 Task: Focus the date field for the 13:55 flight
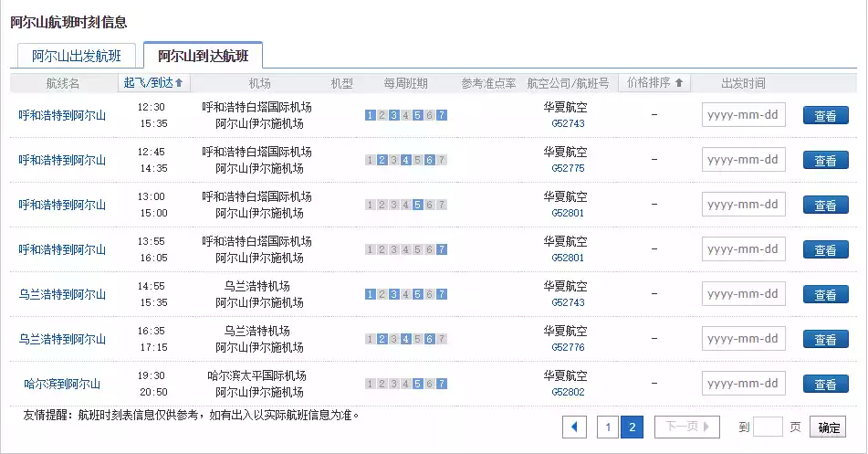(743, 249)
